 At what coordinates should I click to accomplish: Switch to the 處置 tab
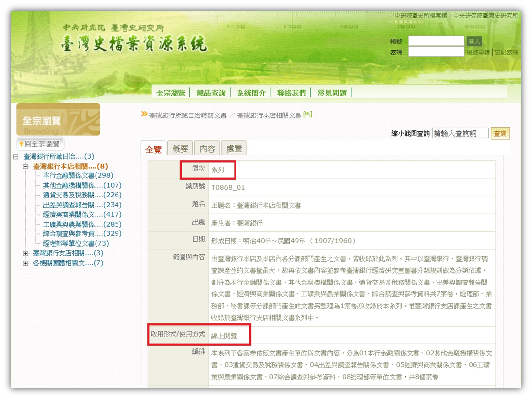tap(234, 148)
